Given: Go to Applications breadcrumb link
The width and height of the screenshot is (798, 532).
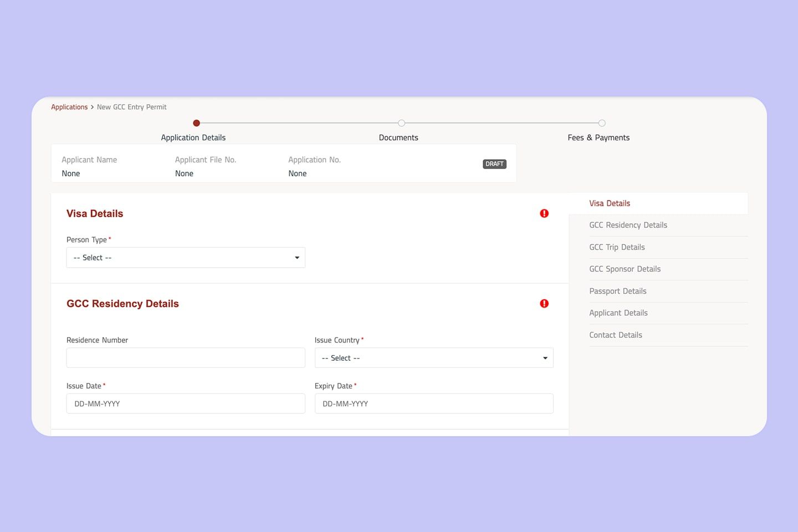Looking at the screenshot, I should [69, 107].
